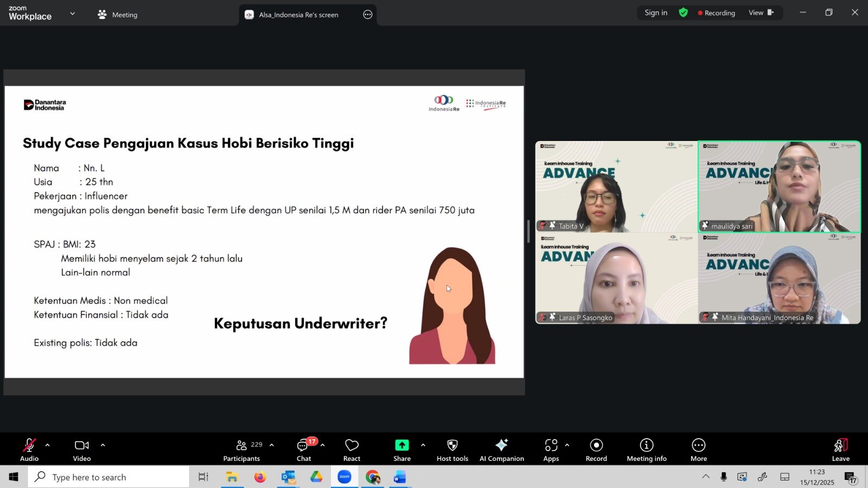The image size is (868, 488).
Task: Click the Sign in button
Action: click(655, 12)
